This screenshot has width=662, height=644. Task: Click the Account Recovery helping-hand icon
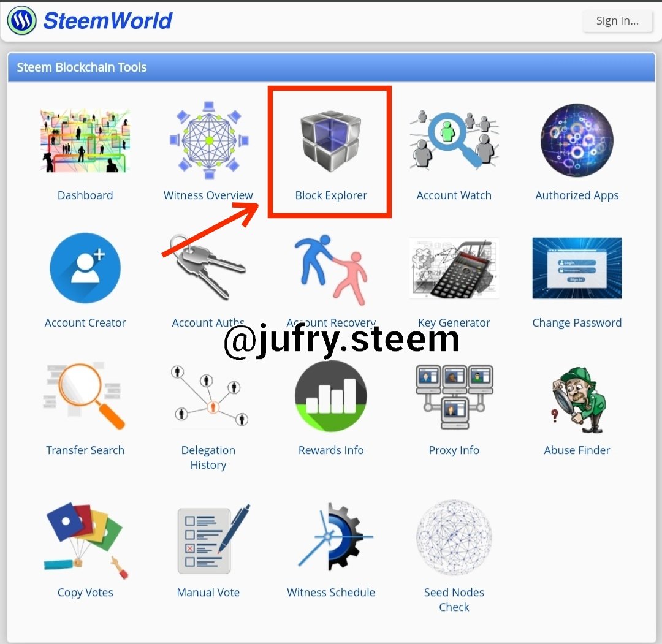[x=331, y=270]
